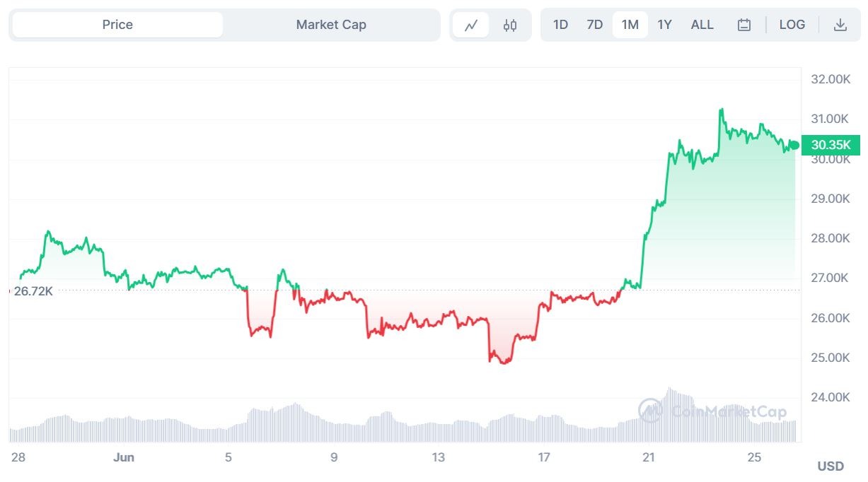This screenshot has width=868, height=482.
Task: Click the 26.72K baseline price label
Action: tap(33, 290)
